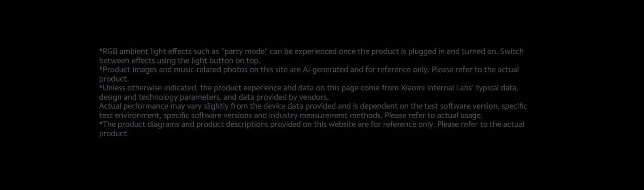Viewport: 644px width, 190px height.
Task: Click the "design and technology parameters" line
Action: tap(214, 97)
